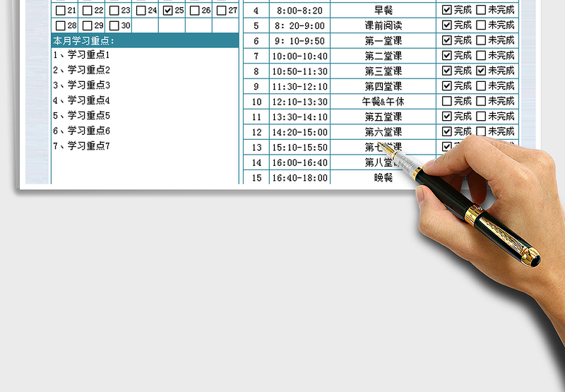565x392 pixels.
Task: Select the cell '6、学习重点6'
Action: (145, 131)
